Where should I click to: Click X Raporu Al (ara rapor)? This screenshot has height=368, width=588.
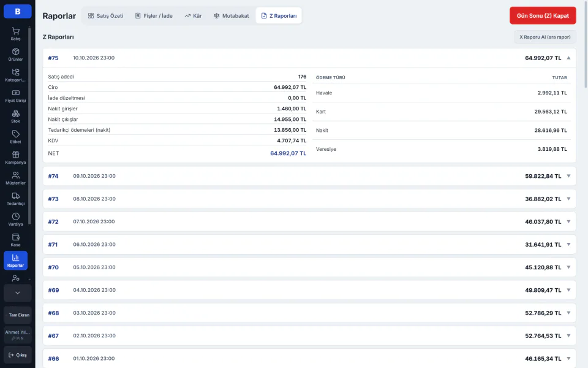[x=545, y=37]
